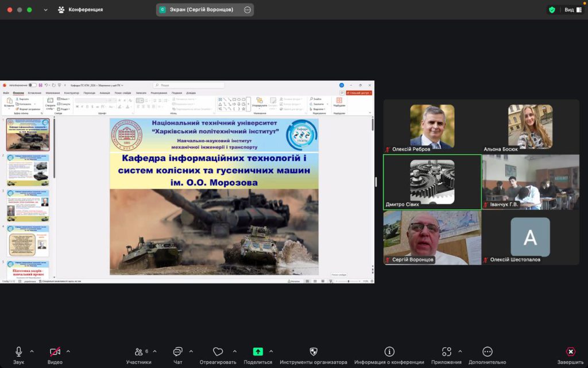Expand video options arrow next to Видео
Viewport: 588px width, 368px height.
(x=68, y=351)
